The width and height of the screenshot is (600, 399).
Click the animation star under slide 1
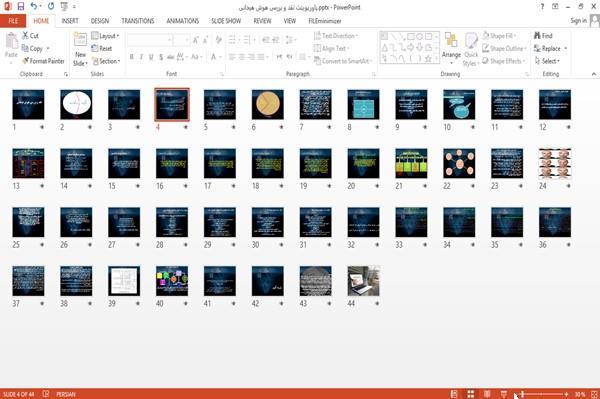pyautogui.click(x=42, y=127)
